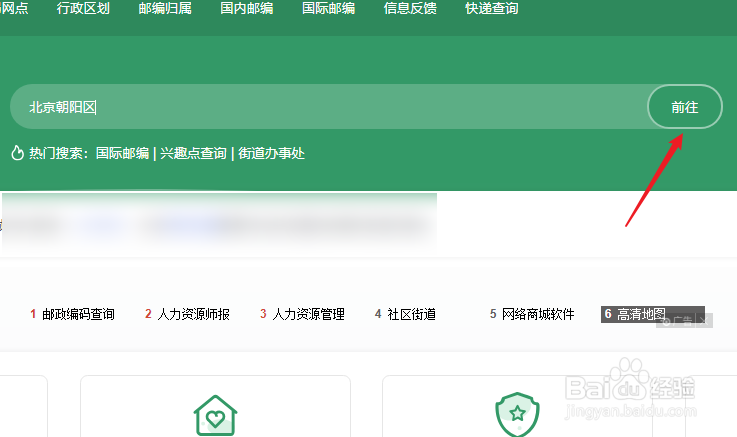The image size is (737, 437).
Task: Open the 信息反馈 nav item
Action: [410, 8]
